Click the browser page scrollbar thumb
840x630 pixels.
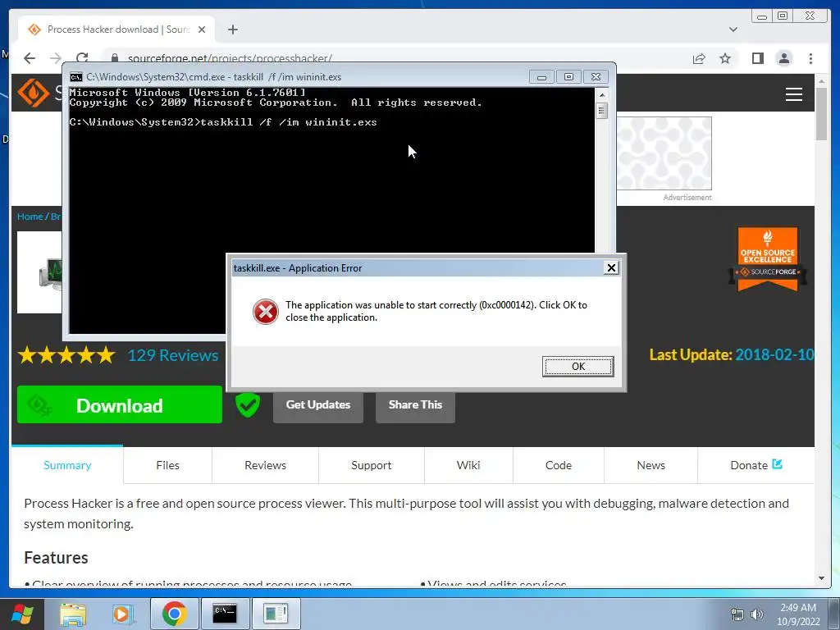click(x=821, y=113)
